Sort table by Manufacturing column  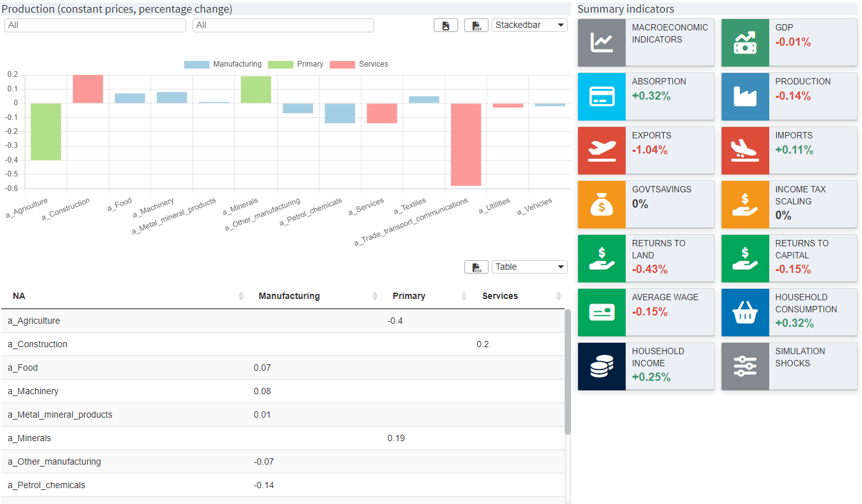click(290, 296)
